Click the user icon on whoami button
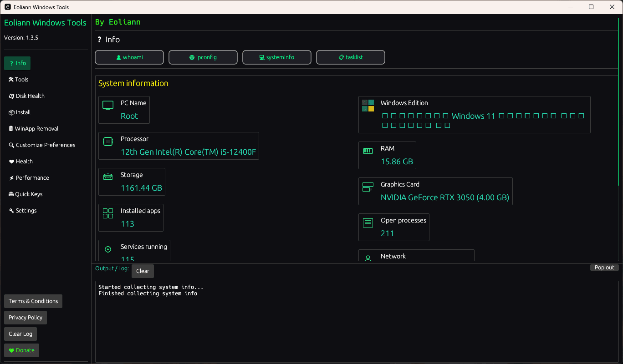The image size is (623, 364). pos(119,58)
